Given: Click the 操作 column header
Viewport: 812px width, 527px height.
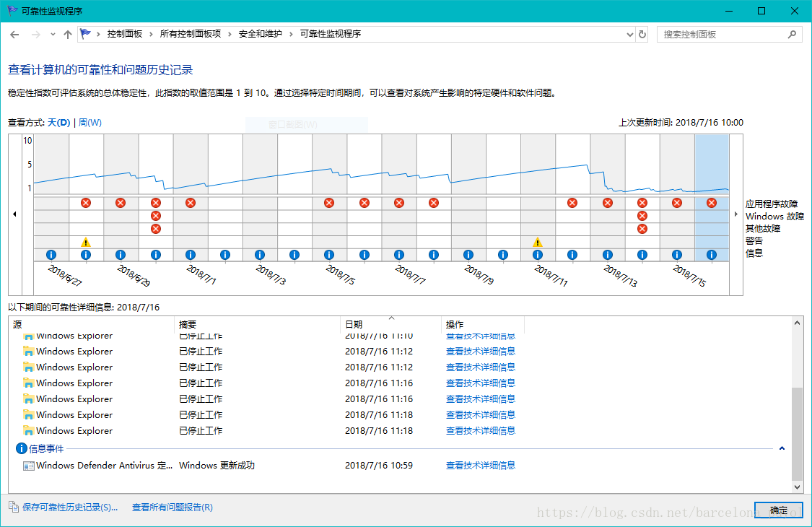Looking at the screenshot, I should 483,324.
